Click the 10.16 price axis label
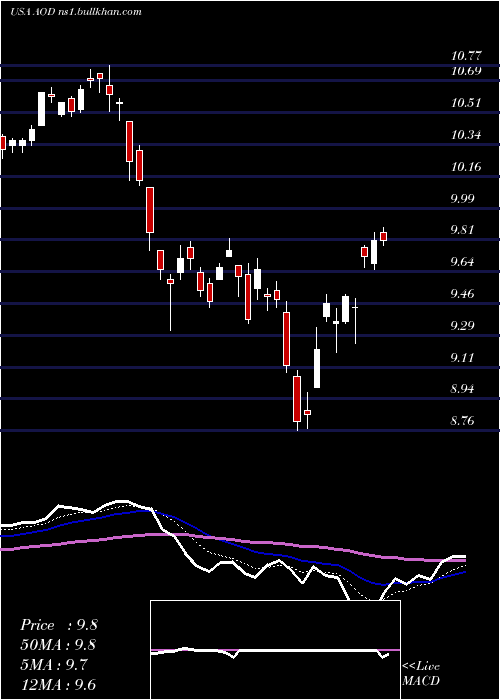This screenshot has height=700, width=500. [466, 167]
